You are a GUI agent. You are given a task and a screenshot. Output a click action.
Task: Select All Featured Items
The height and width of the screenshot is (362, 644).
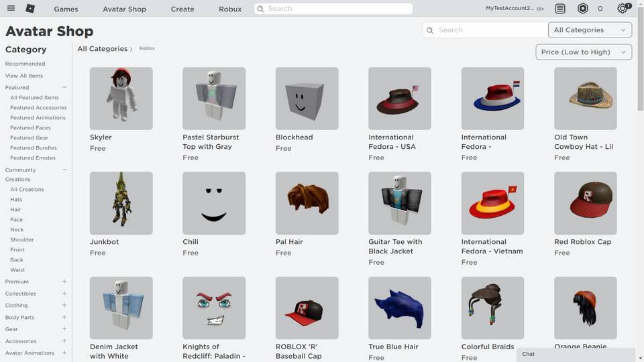pos(34,97)
